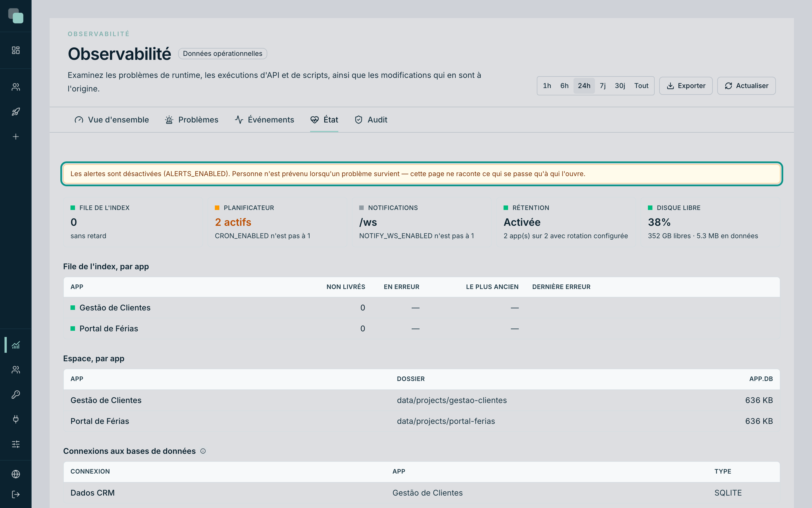812x508 pixels.
Task: Click the logout icon in sidebar
Action: (x=16, y=494)
